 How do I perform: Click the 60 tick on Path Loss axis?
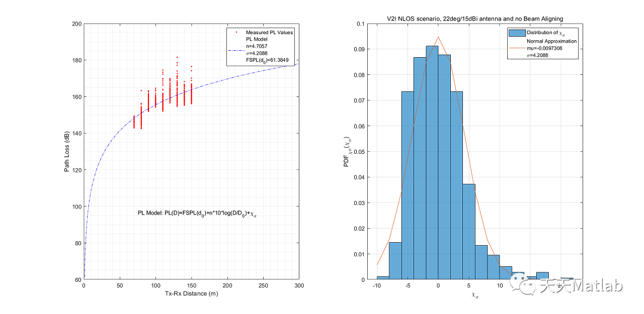pyautogui.click(x=77, y=280)
